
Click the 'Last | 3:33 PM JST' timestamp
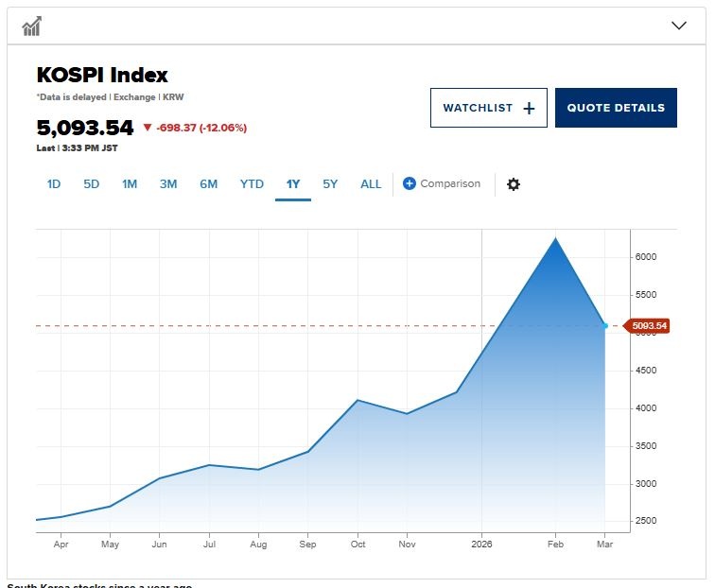(77, 148)
